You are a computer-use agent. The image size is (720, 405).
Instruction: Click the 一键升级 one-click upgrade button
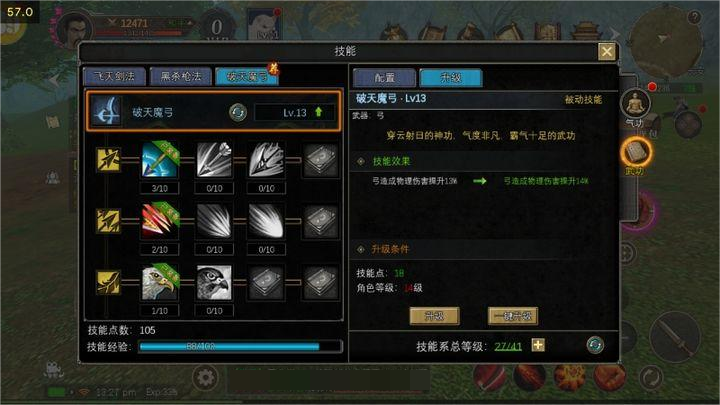pos(512,316)
